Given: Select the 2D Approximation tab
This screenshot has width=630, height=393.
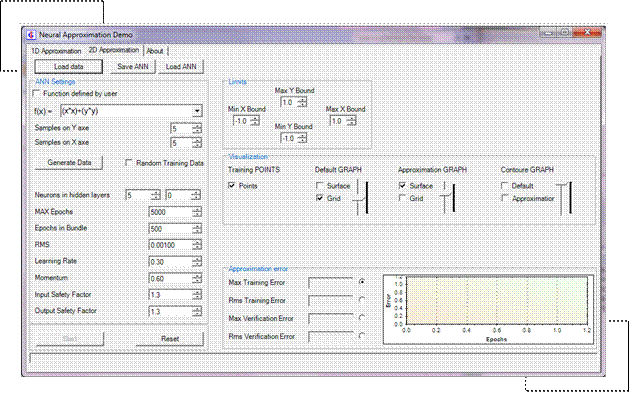Looking at the screenshot, I should coord(114,50).
